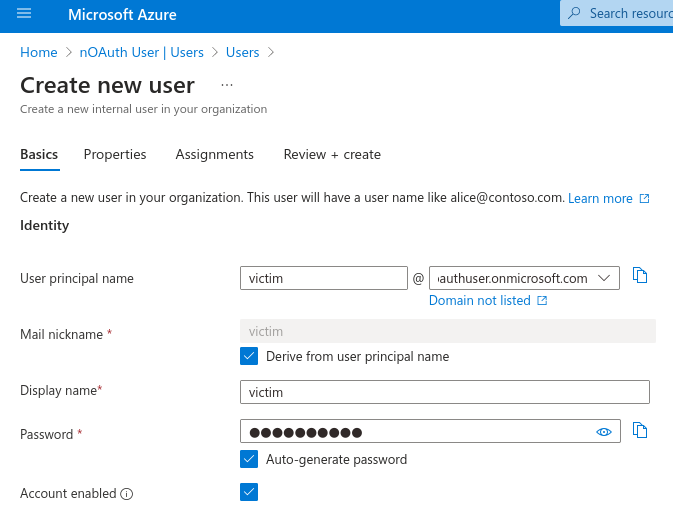The image size is (673, 514).
Task: Click the Search resources box
Action: pos(617,13)
